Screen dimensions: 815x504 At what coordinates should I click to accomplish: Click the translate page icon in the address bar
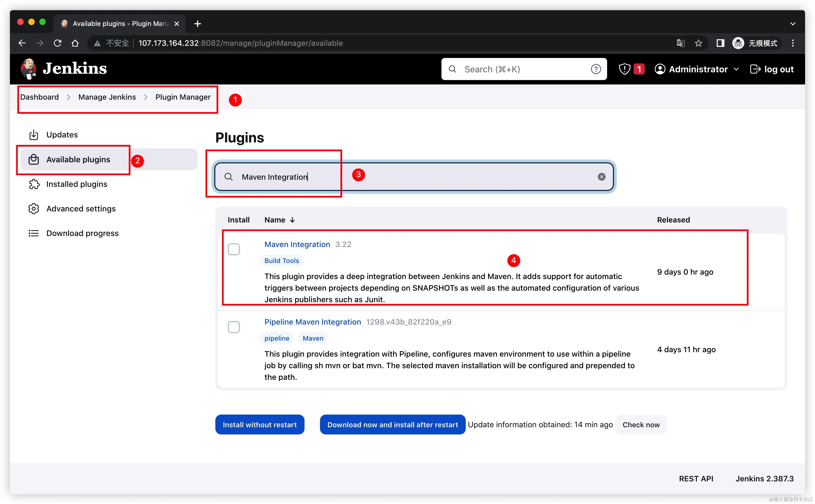681,43
